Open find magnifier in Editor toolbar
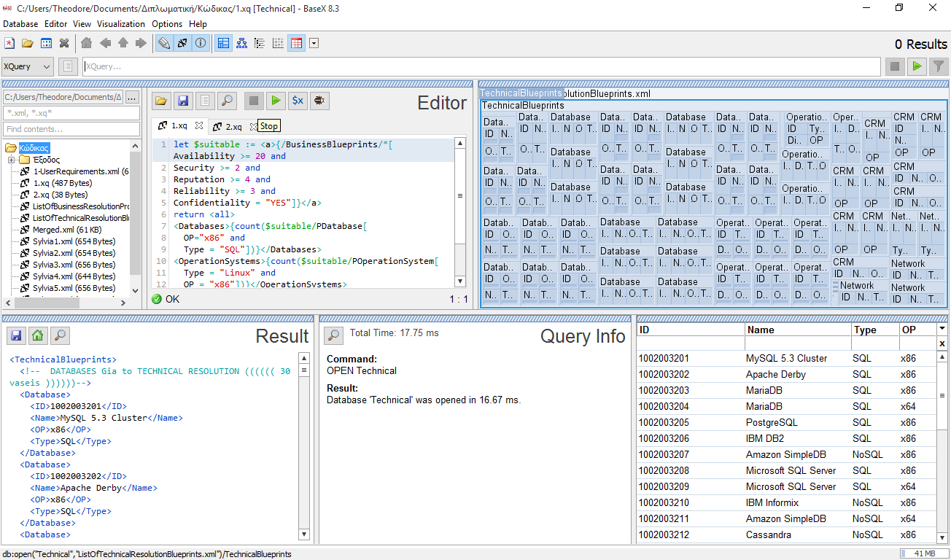Viewport: 951px width, 560px height. pyautogui.click(x=228, y=101)
